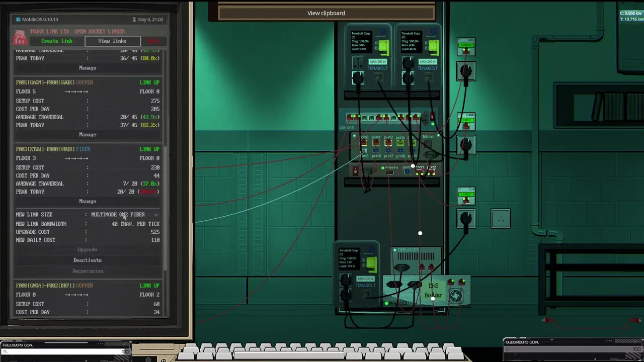644x362 pixels.
Task: Click MAX: 200 W on left Tenabolt
Action: tap(378, 61)
